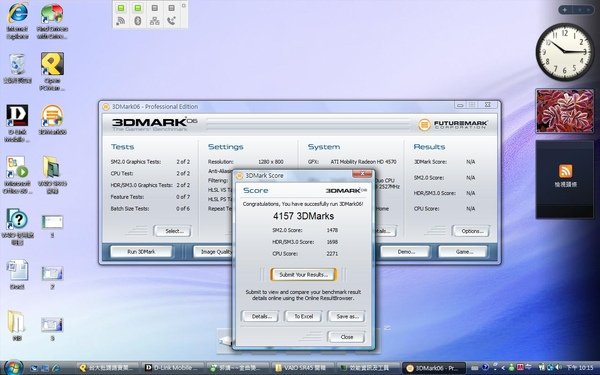Click the 4157 3DMarks score text

(303, 216)
